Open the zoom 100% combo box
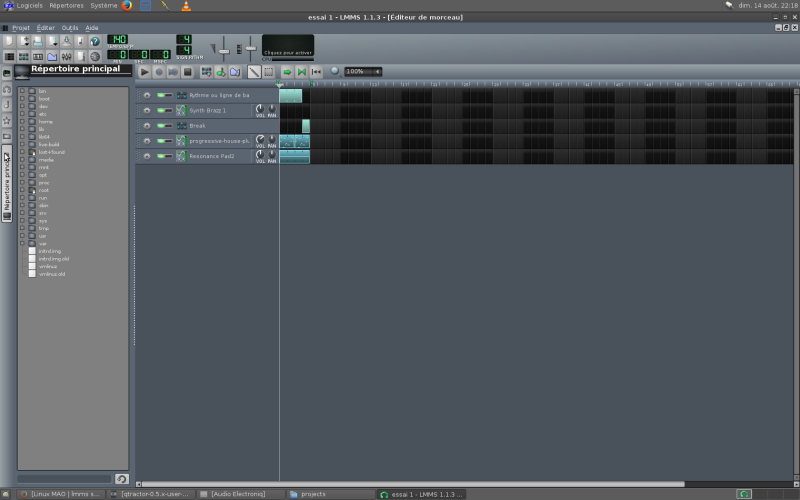The height and width of the screenshot is (500, 800). click(x=363, y=71)
